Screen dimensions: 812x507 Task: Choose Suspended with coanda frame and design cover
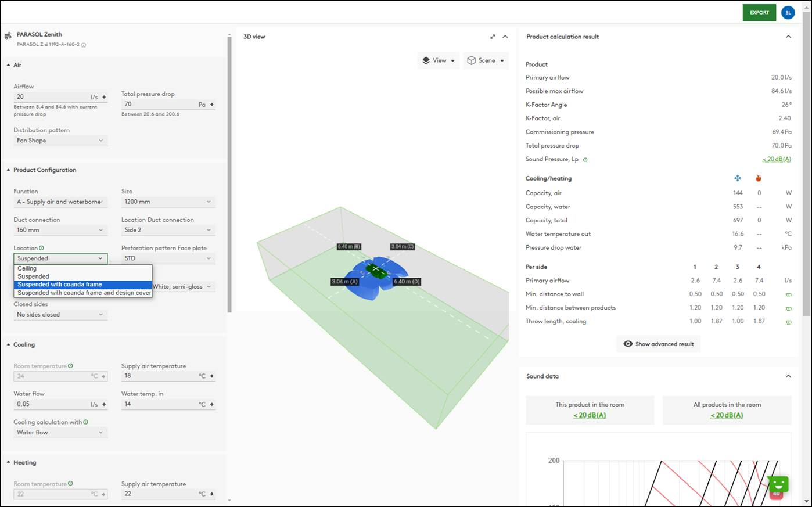point(83,293)
